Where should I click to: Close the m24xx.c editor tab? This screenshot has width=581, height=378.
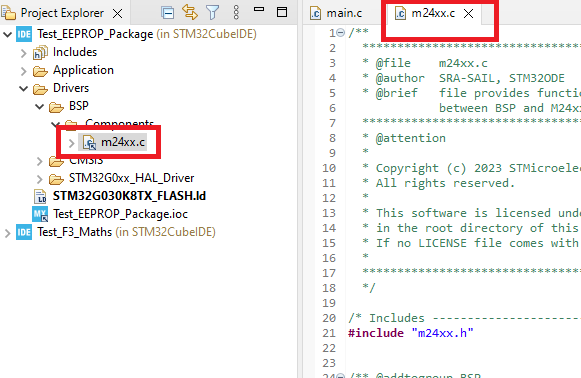pyautogui.click(x=468, y=14)
